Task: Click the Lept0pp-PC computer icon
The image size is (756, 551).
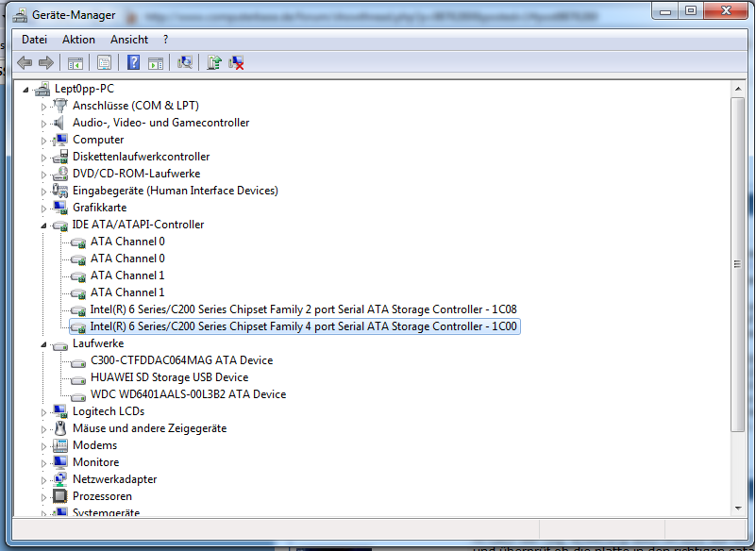Action: pos(42,89)
